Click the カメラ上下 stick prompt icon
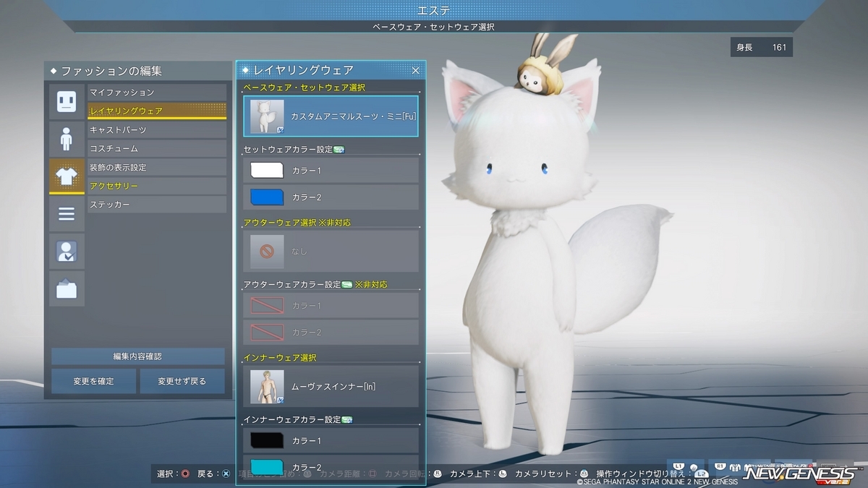This screenshot has width=868, height=488. pyautogui.click(x=503, y=474)
